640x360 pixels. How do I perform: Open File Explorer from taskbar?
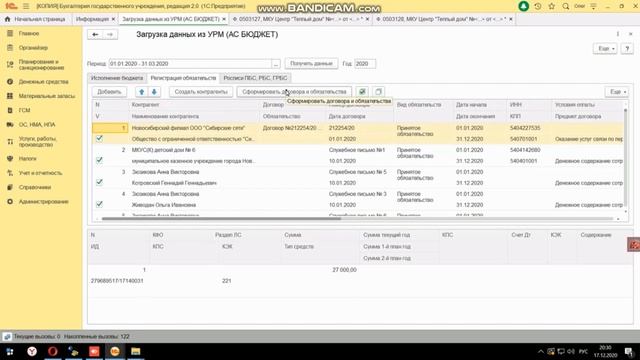(136, 351)
